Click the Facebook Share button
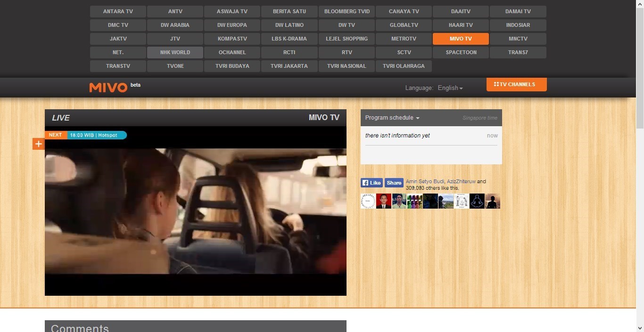 (394, 183)
